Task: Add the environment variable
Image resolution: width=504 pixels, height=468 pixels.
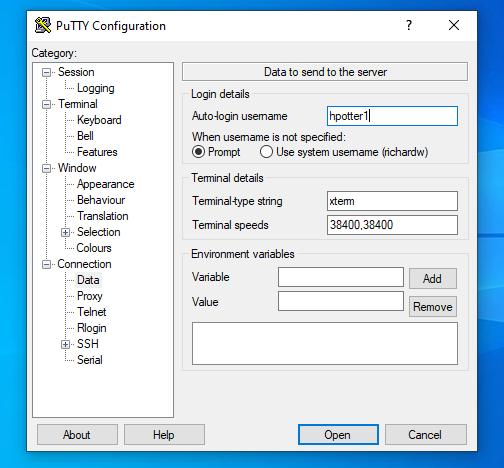Action: click(433, 279)
